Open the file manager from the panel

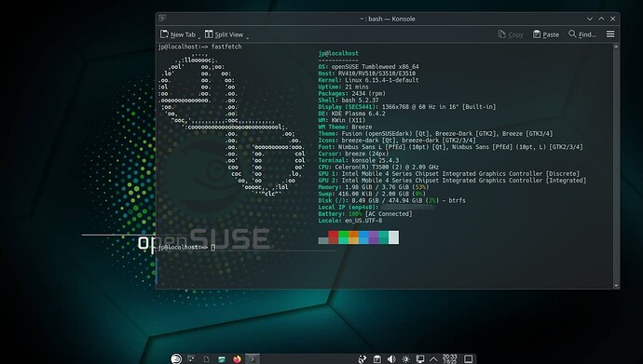pyautogui.click(x=222, y=359)
